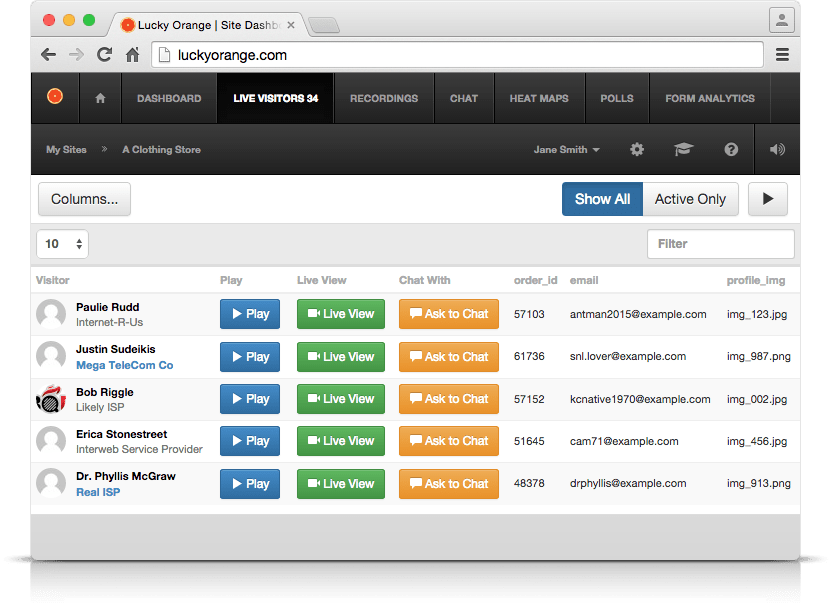
Task: Click the browser forward arrow
Action: (76, 55)
